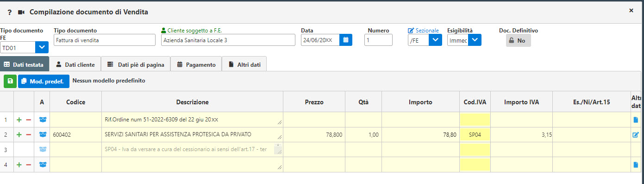Click the green save icon button
The height and width of the screenshot is (184, 644).
10,81
